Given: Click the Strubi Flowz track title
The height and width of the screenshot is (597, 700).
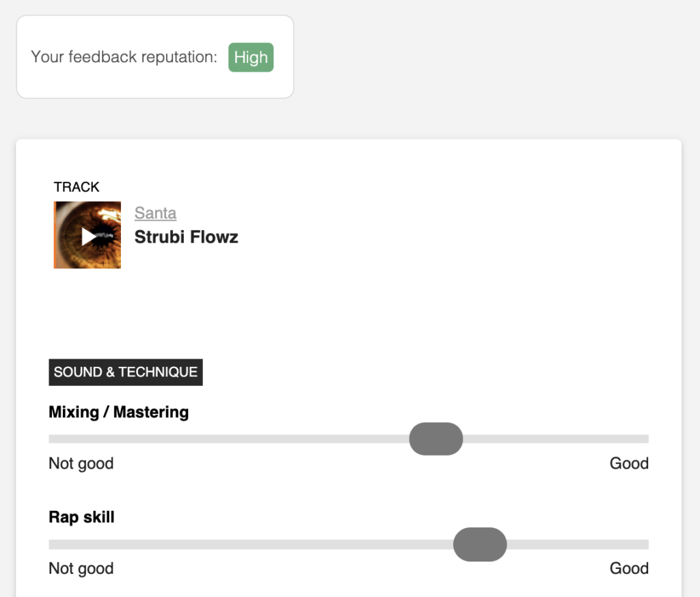Looking at the screenshot, I should (186, 237).
